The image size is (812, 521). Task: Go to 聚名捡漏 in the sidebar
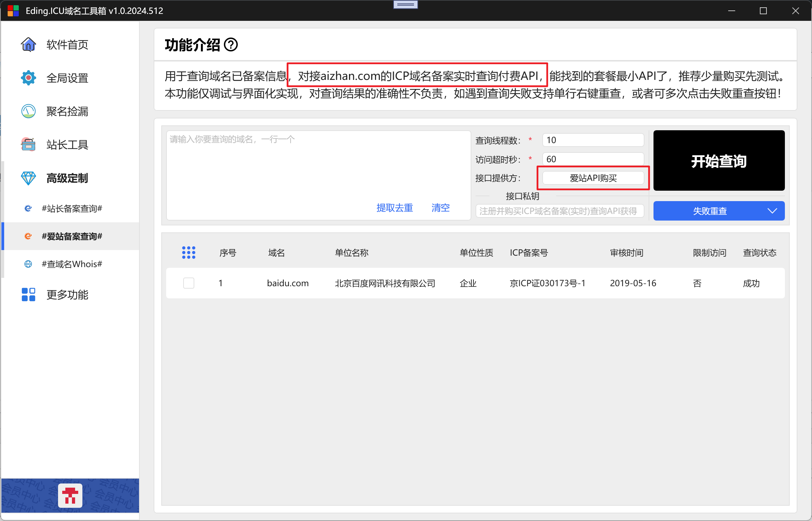coord(70,111)
